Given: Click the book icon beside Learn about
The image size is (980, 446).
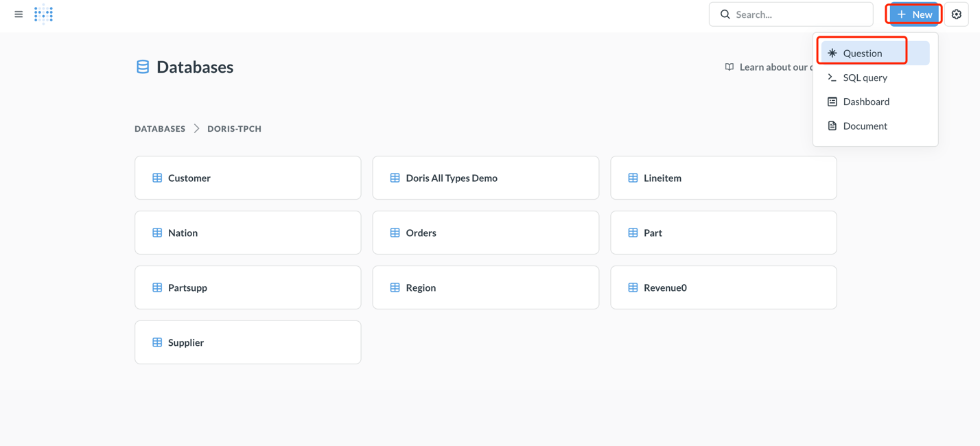Looking at the screenshot, I should (x=729, y=67).
